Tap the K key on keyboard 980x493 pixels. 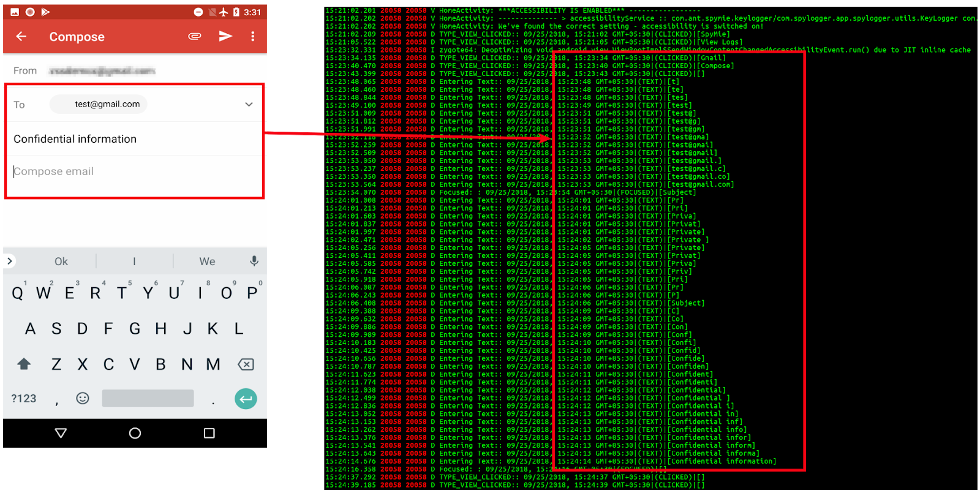pyautogui.click(x=213, y=329)
